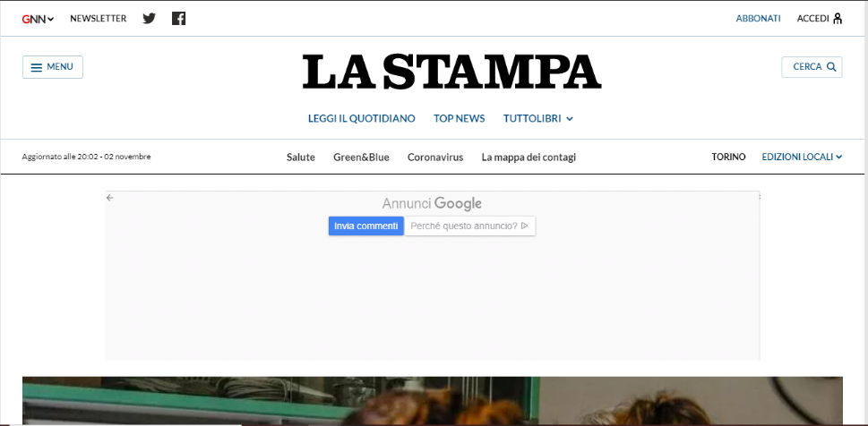Select the Salute section
This screenshot has width=868, height=426.
301,158
